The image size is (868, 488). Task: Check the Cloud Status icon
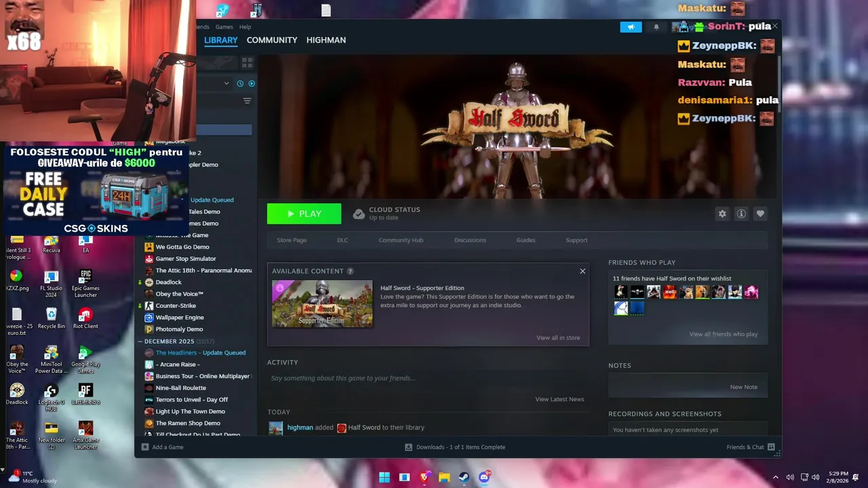click(359, 214)
